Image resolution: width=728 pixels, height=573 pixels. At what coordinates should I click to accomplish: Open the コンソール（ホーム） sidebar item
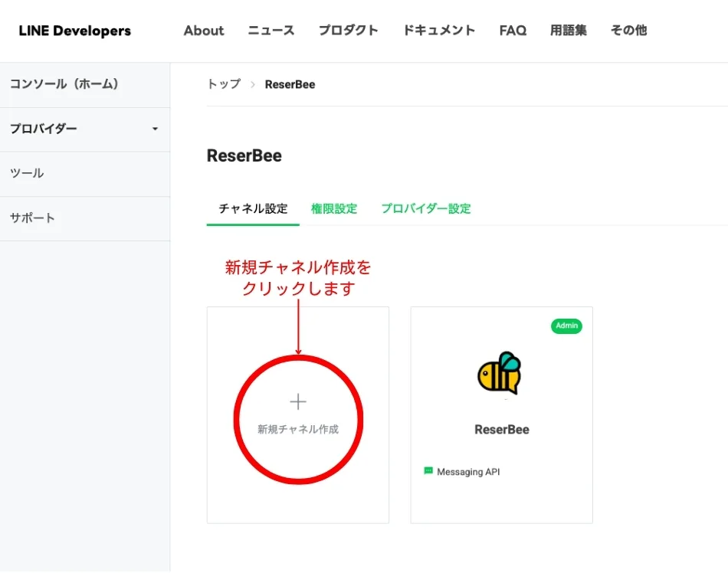[x=64, y=84]
